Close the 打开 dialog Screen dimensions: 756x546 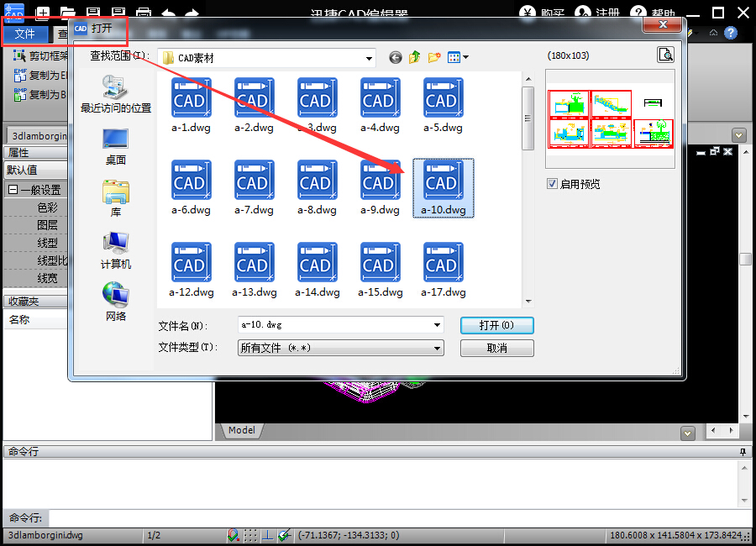pyautogui.click(x=663, y=24)
